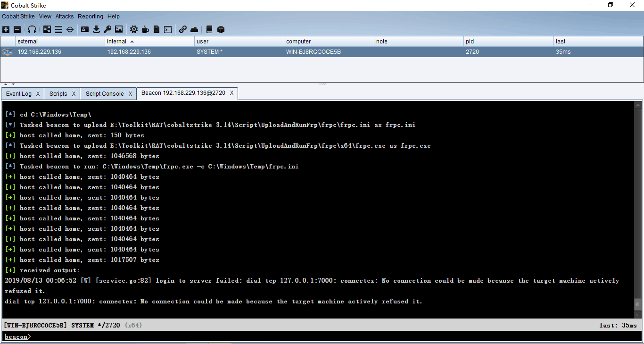This screenshot has width=644, height=344.
Task: Click the Connect to team server plus icon
Action: [x=6, y=29]
